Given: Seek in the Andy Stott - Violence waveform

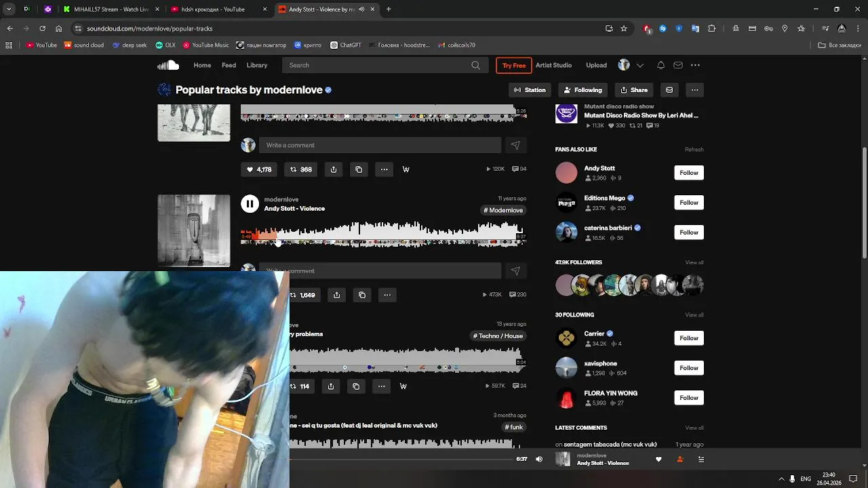Looking at the screenshot, I should 383,235.
